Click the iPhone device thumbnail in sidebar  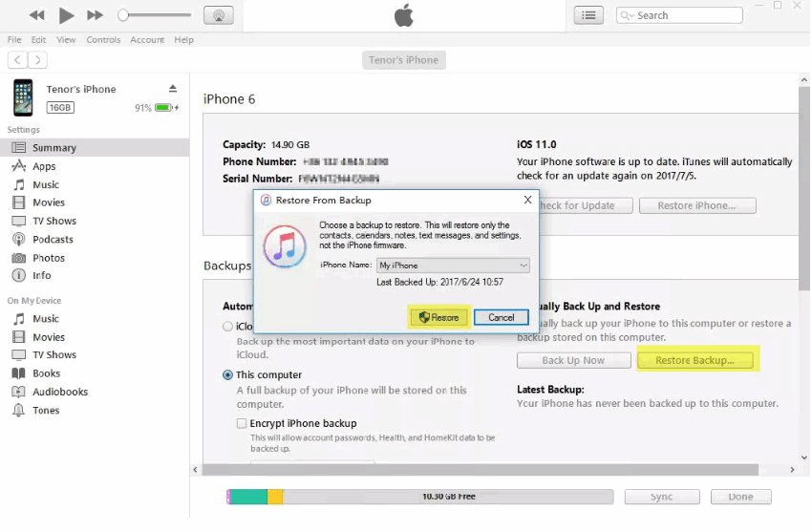[23, 97]
